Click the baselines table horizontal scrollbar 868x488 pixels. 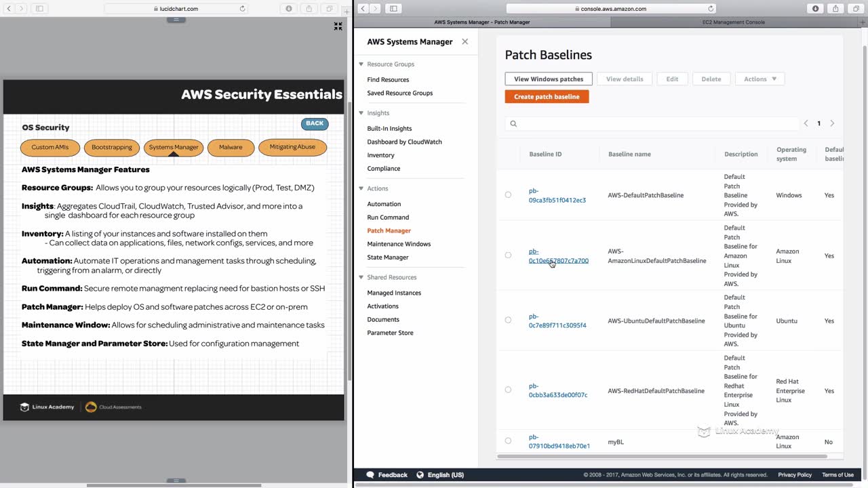point(663,456)
